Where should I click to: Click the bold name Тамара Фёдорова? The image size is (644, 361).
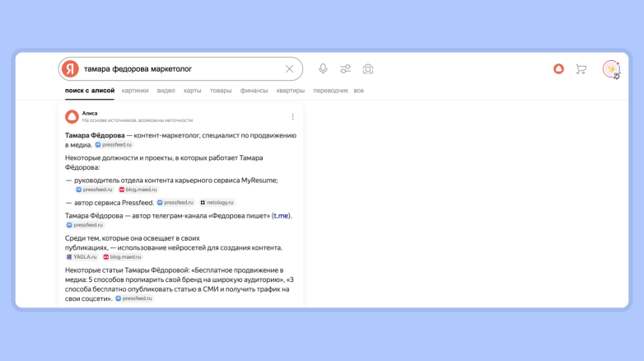(95, 135)
